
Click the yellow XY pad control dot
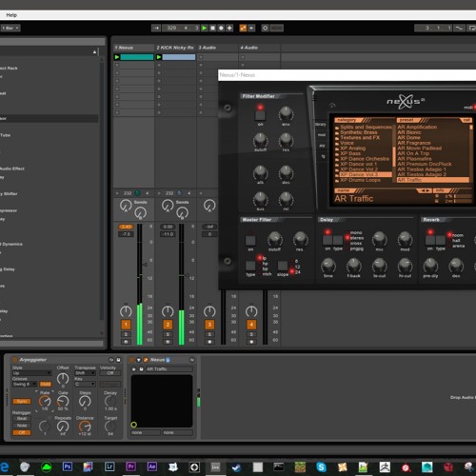tap(134, 425)
